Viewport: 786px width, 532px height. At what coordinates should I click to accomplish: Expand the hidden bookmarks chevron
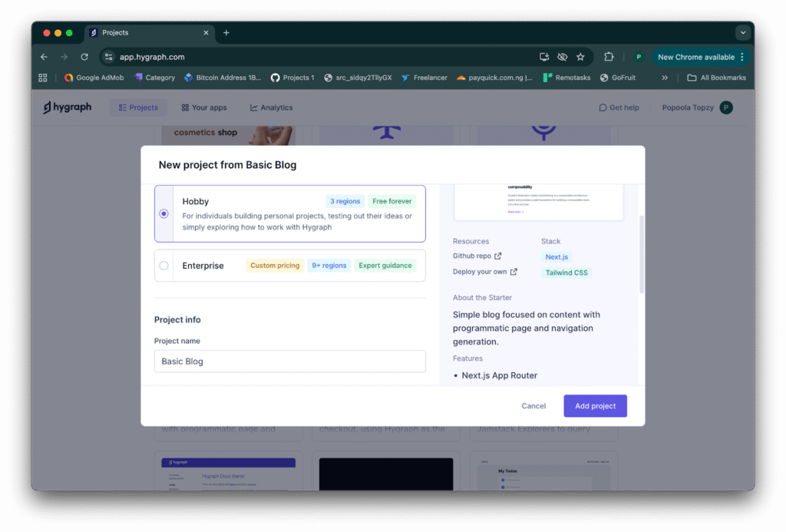click(x=665, y=78)
